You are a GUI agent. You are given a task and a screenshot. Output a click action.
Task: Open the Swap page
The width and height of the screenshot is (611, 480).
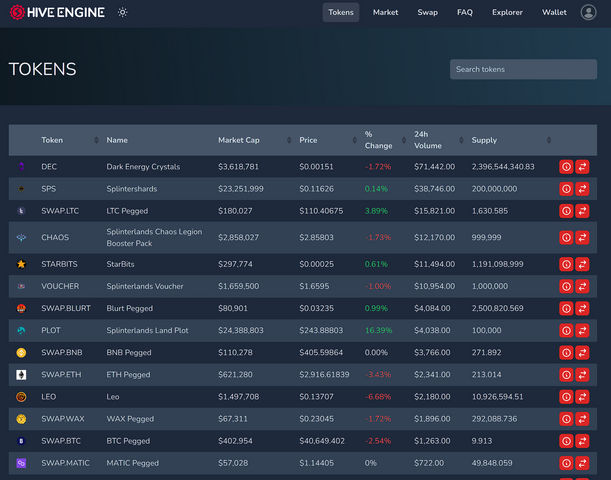click(x=427, y=12)
